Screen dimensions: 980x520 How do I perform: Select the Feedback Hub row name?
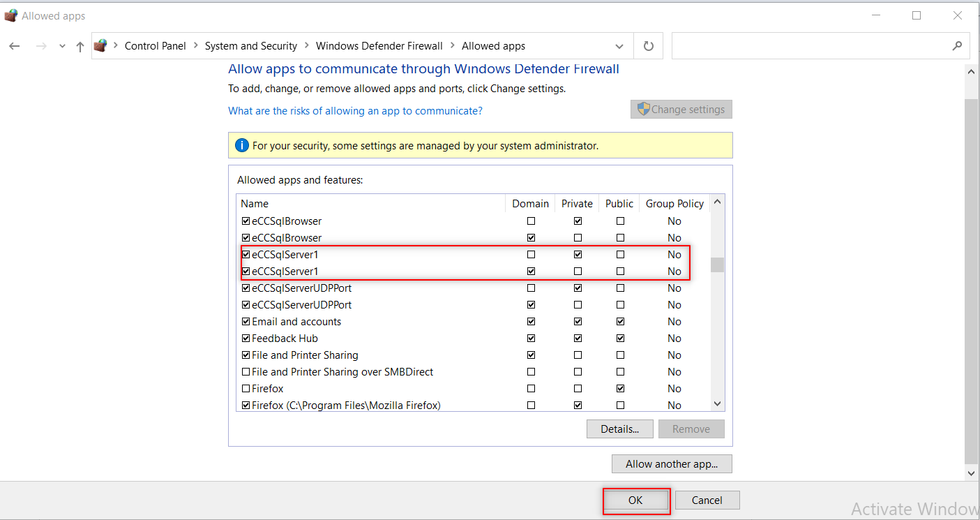click(x=285, y=339)
